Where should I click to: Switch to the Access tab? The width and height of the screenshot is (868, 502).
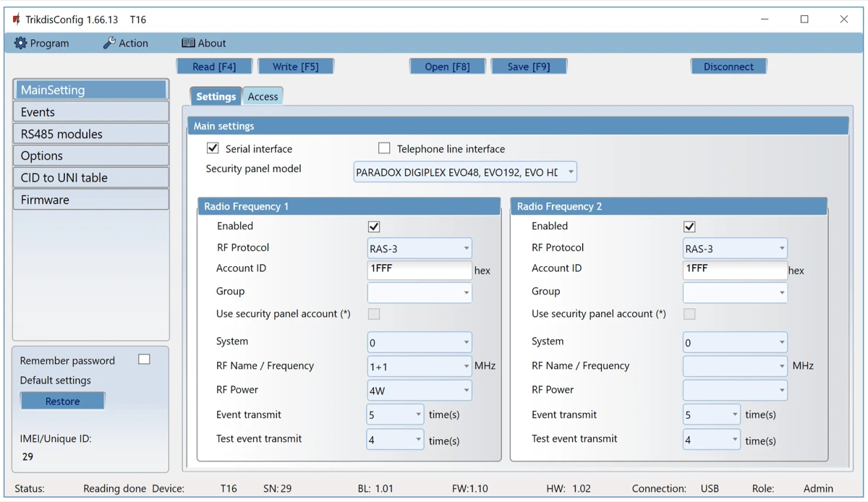click(x=263, y=96)
